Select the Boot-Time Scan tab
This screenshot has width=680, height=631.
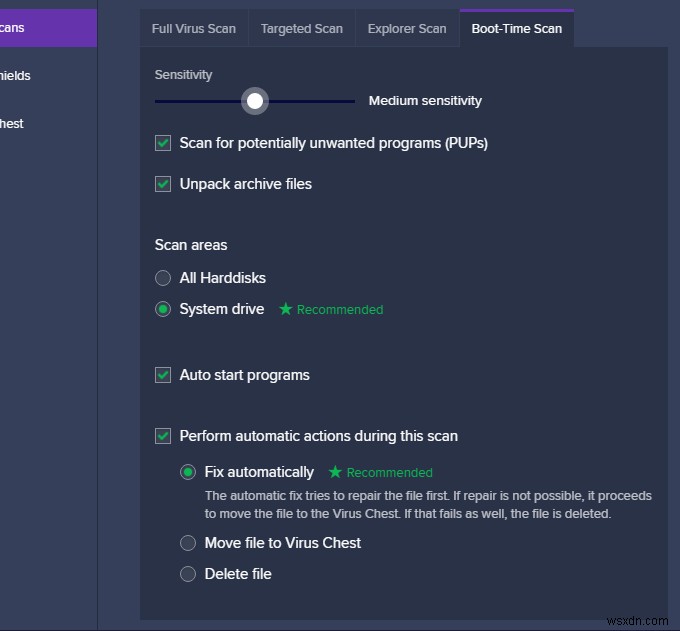[516, 28]
